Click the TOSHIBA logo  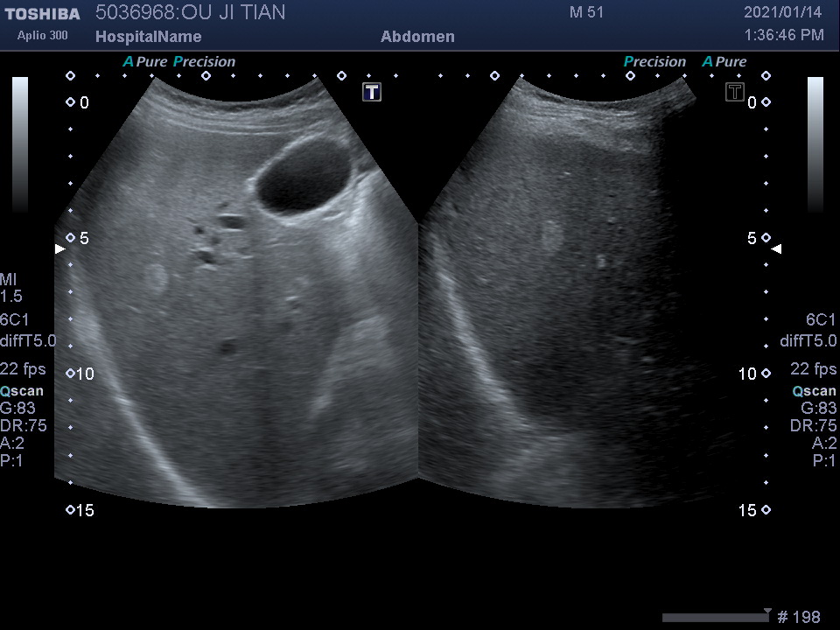(42, 14)
